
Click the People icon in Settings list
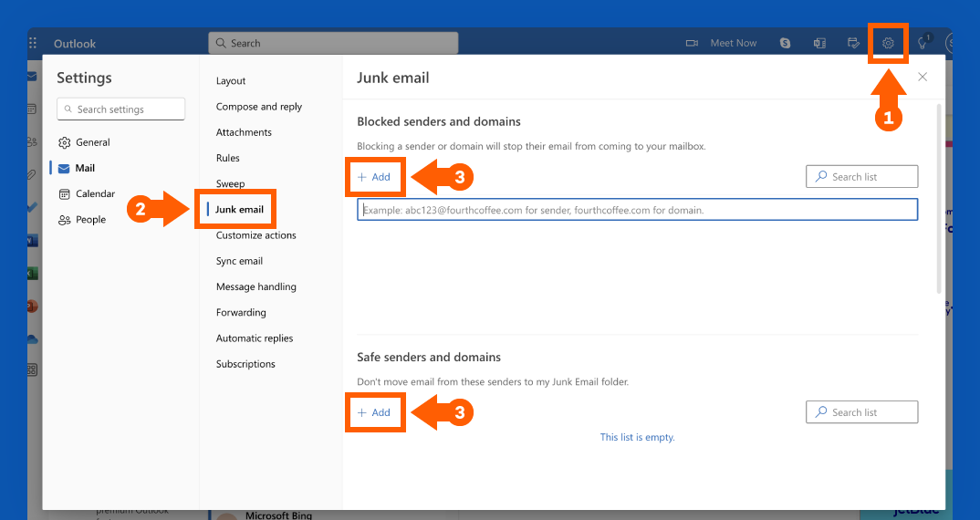point(64,219)
